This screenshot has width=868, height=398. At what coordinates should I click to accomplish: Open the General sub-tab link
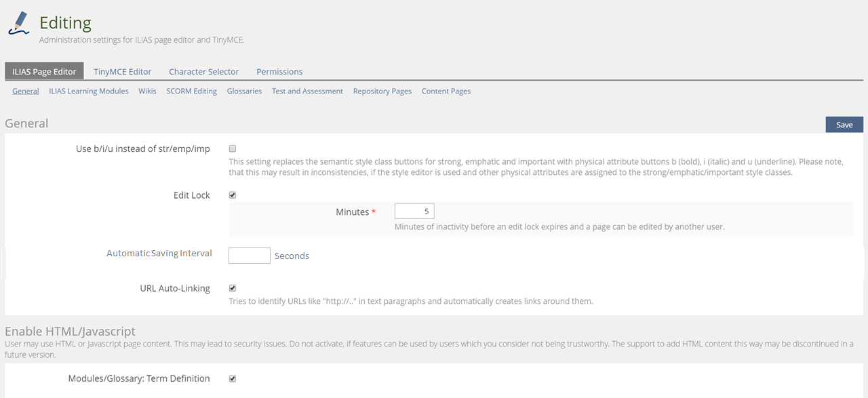coord(26,91)
